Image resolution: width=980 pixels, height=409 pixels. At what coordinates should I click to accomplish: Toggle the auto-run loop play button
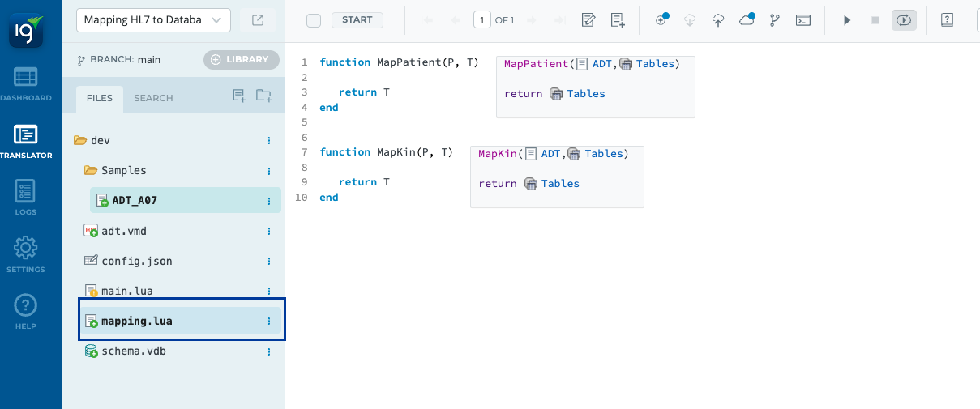pos(904,20)
